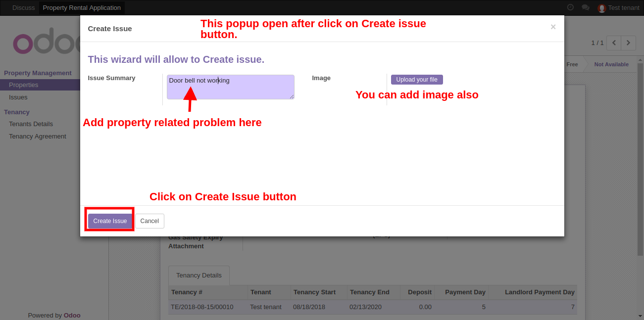Grab the Issue Summary textarea resize handle
Viewport: 644px width, 320px height.
tap(292, 97)
